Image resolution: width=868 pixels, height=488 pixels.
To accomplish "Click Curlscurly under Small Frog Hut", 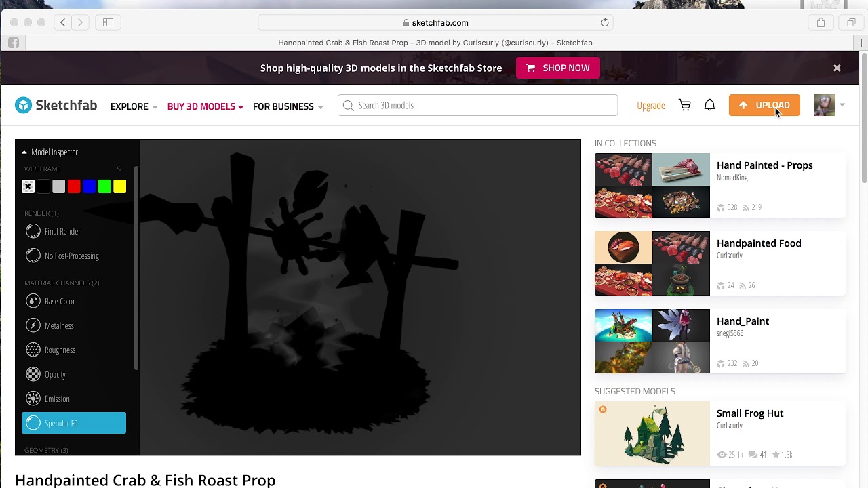I will click(730, 426).
